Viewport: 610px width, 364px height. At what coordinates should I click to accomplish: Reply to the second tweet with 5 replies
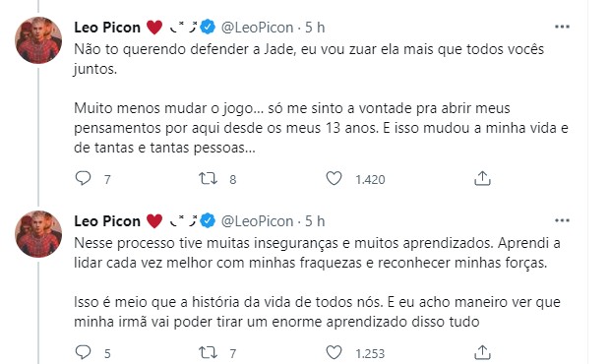83,352
